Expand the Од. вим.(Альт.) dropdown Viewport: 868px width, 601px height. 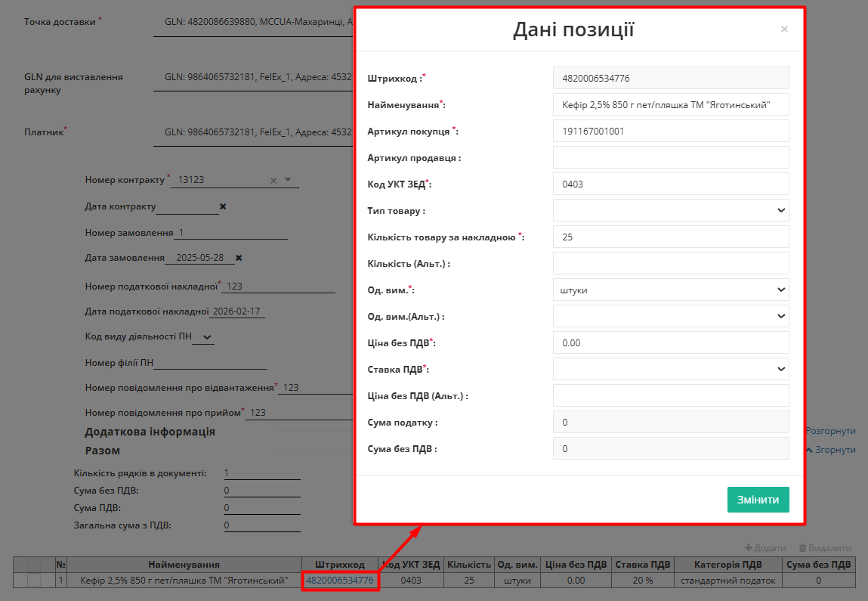point(671,316)
